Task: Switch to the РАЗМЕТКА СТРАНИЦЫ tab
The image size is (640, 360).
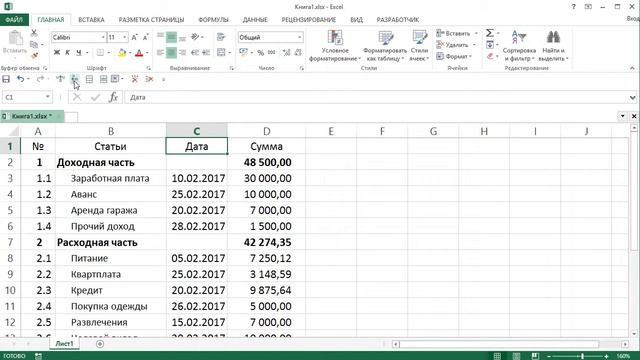Action: coord(151,20)
